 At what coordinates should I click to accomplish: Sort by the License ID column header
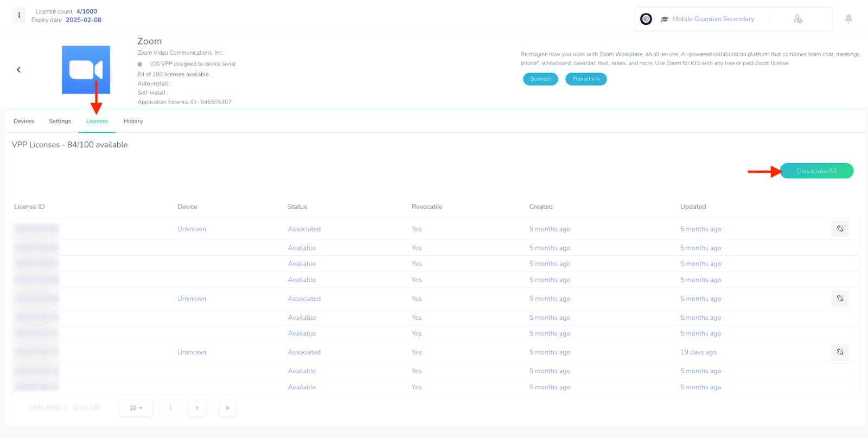29,207
